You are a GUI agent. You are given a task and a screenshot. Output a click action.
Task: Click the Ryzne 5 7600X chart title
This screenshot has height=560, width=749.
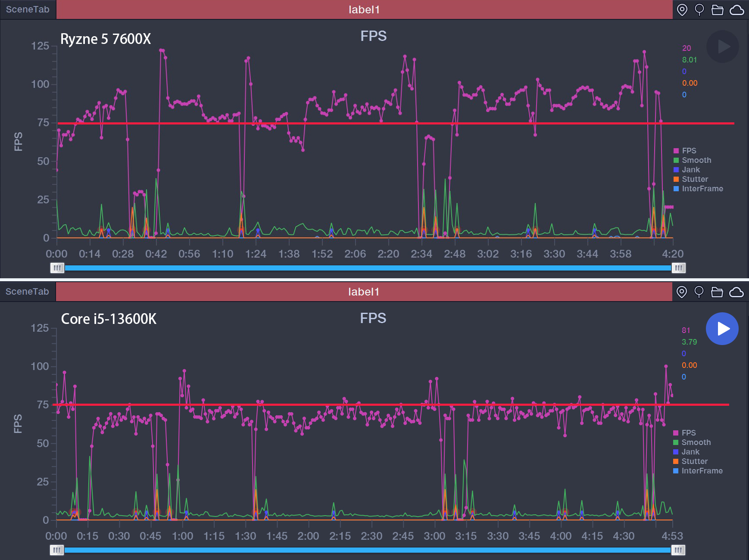click(106, 39)
